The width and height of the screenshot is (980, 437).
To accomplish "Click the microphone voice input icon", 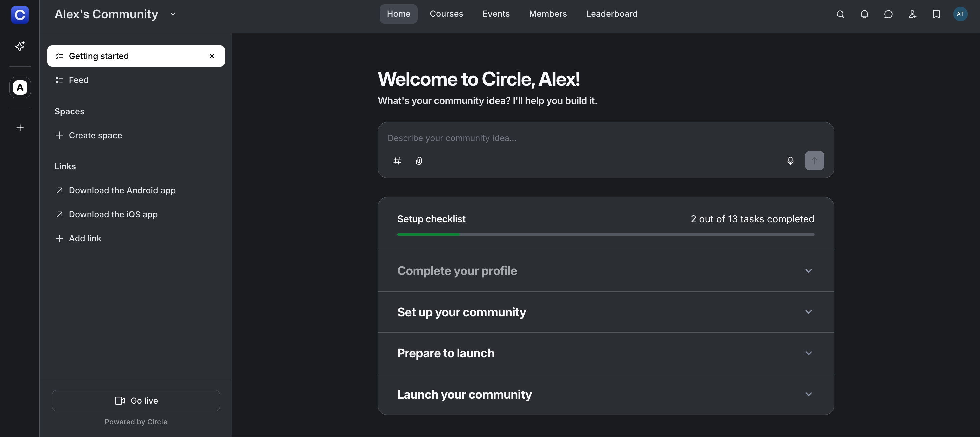I will pyautogui.click(x=790, y=161).
